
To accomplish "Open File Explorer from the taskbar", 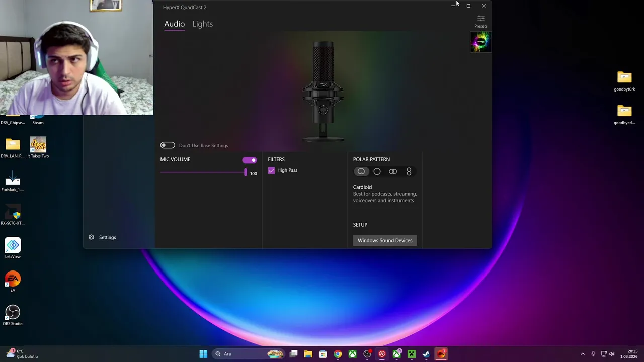I will coord(308,354).
